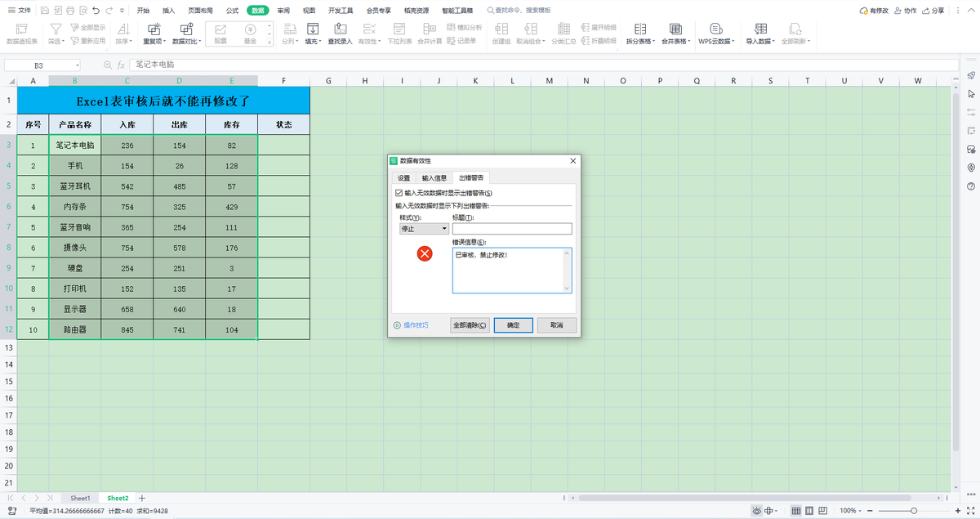Select the Funds (基金) data type
Viewport: 980px width, 519px height.
[x=250, y=34]
